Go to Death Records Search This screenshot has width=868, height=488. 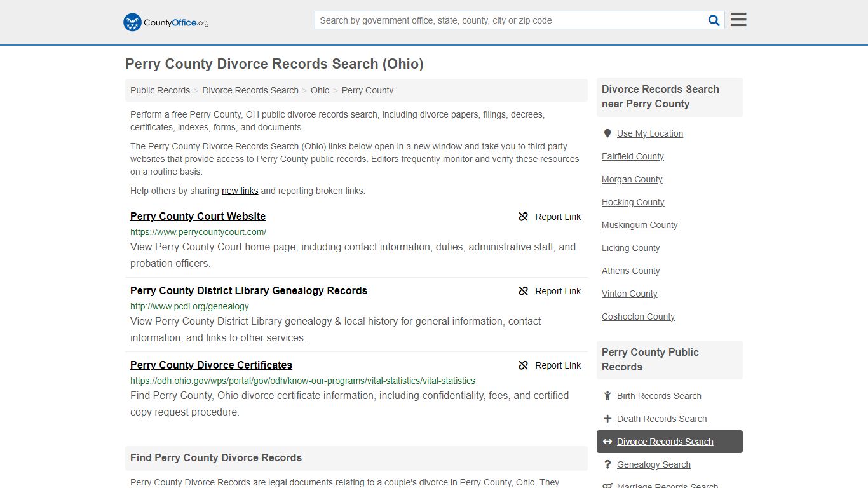[661, 419]
